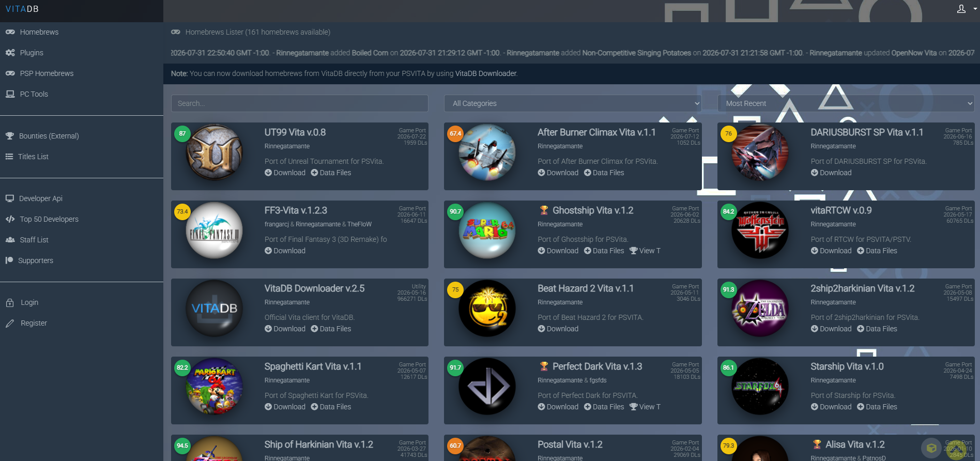
Task: Open the Plugins sidebar menu item
Action: pos(32,53)
